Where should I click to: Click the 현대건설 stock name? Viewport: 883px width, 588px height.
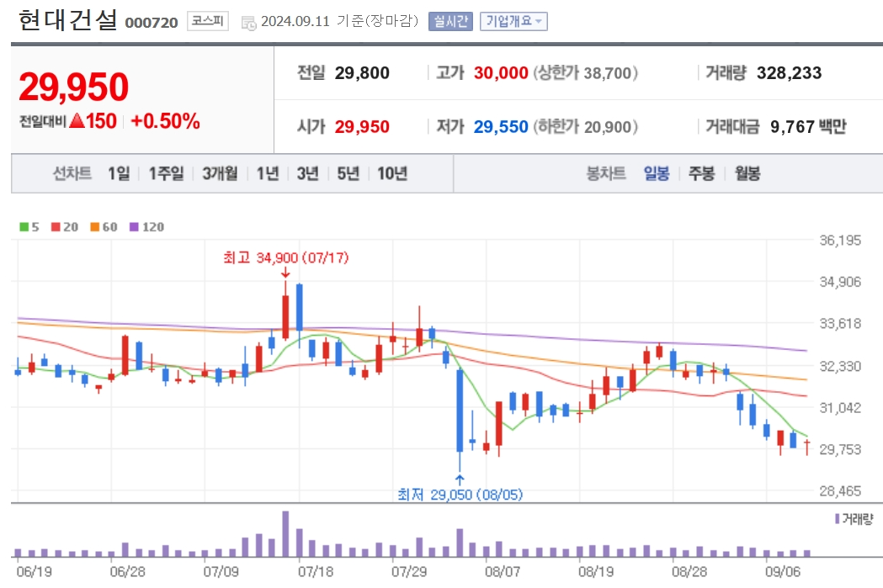click(67, 19)
